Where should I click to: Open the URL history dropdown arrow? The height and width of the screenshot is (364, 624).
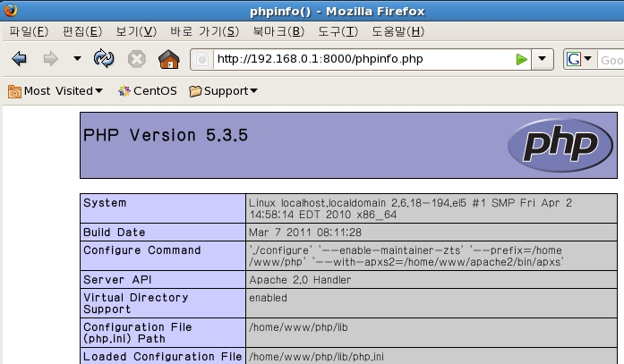point(542,59)
